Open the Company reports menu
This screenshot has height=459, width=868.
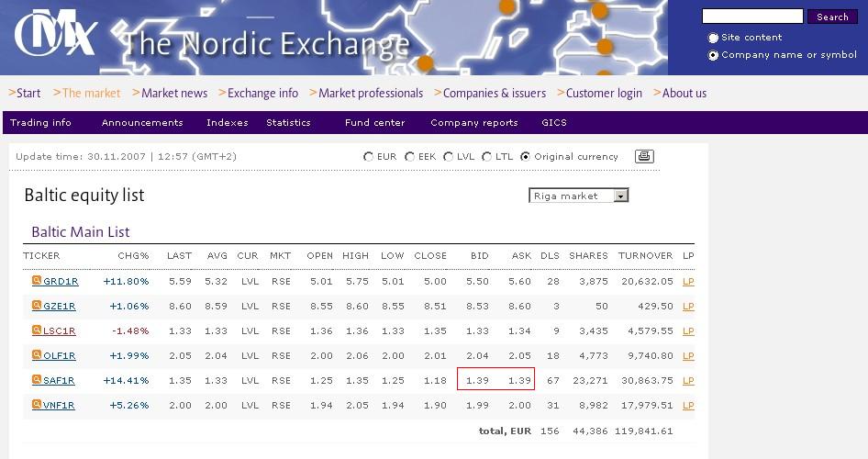click(473, 123)
